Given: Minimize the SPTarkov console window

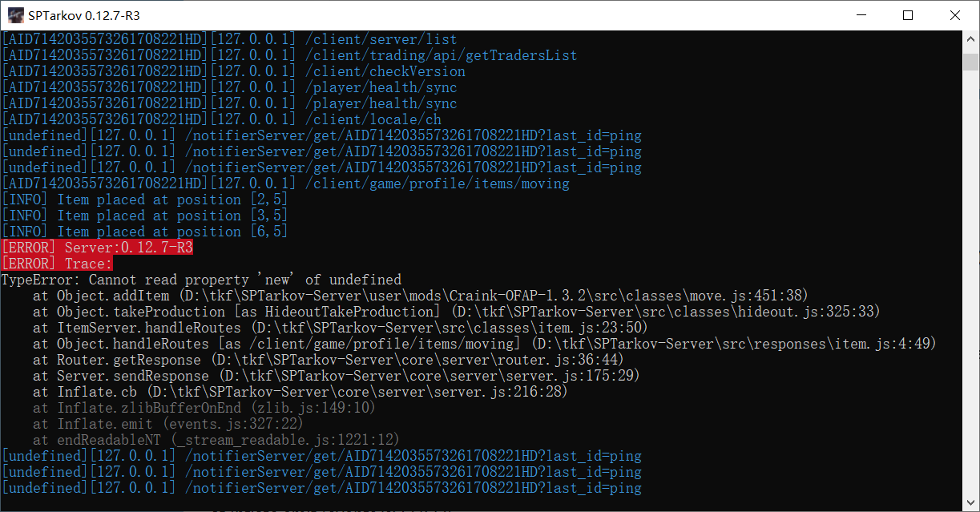Looking at the screenshot, I should (861, 15).
